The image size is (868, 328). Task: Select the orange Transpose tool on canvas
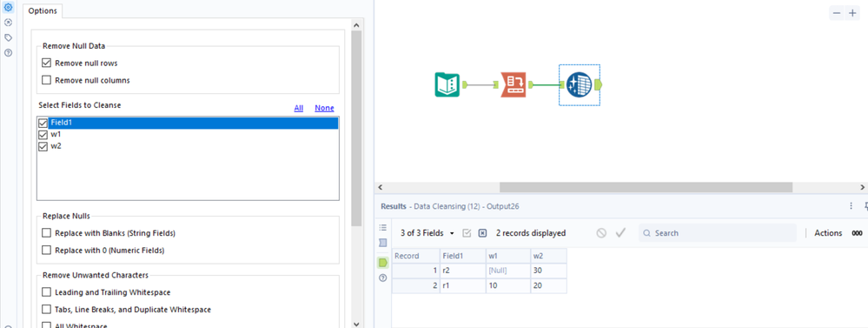514,84
